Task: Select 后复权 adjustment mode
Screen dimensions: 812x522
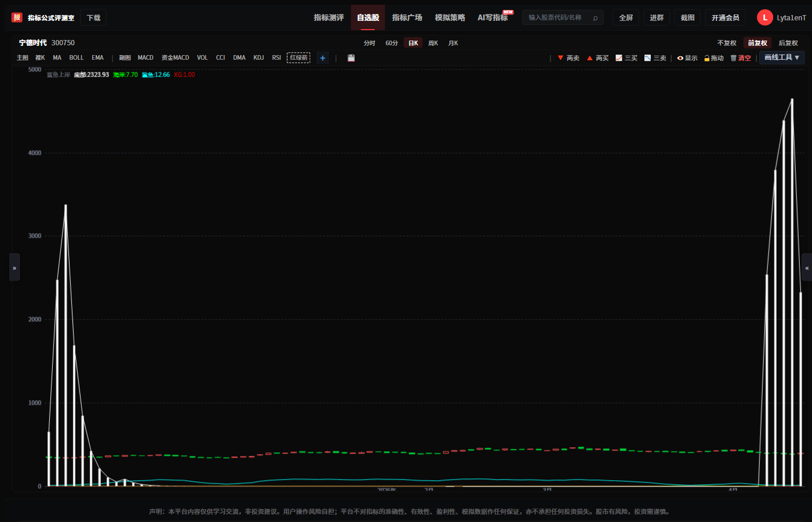Action: pyautogui.click(x=788, y=43)
